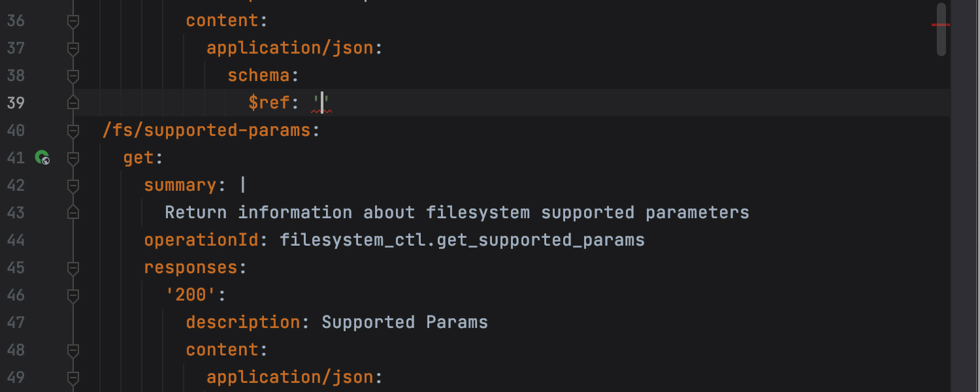
Task: Click the fold end marker on line 43
Action: (x=73, y=212)
